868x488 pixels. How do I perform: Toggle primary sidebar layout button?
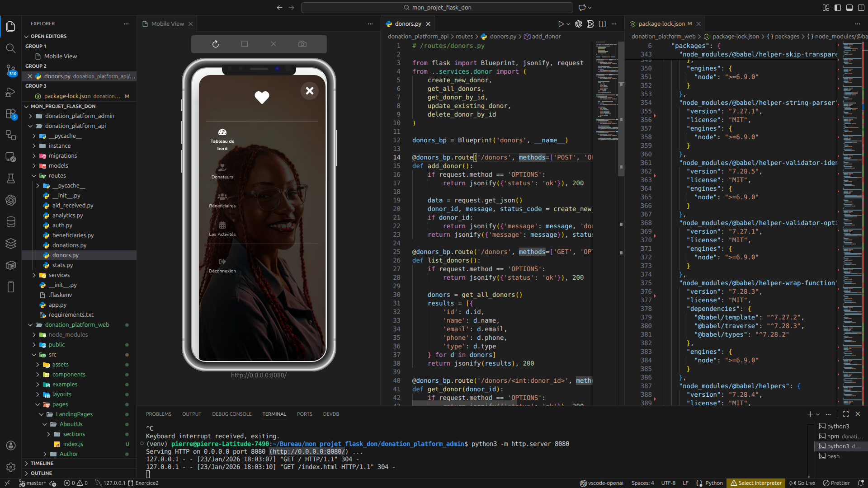(838, 8)
